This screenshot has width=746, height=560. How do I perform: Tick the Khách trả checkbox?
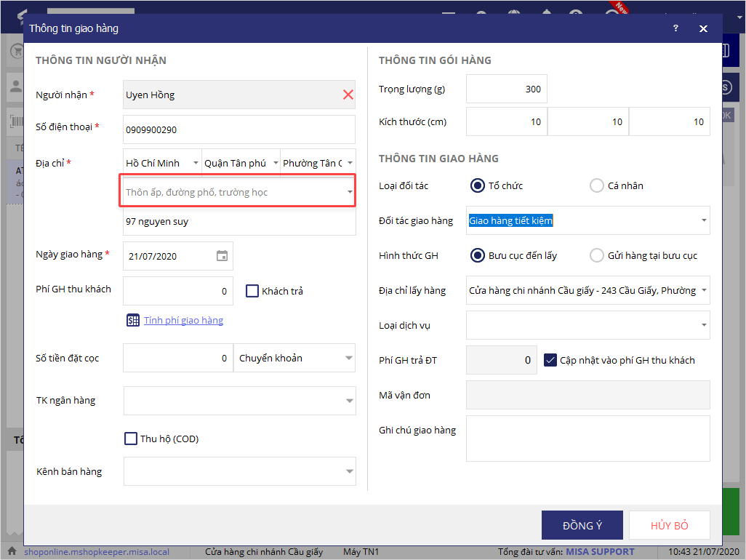[x=252, y=291]
